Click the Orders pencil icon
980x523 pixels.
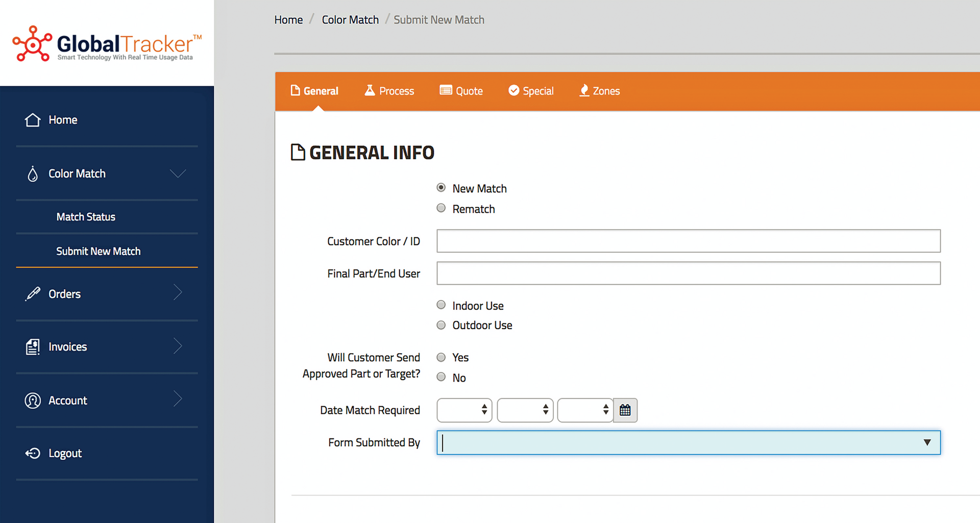coord(32,294)
